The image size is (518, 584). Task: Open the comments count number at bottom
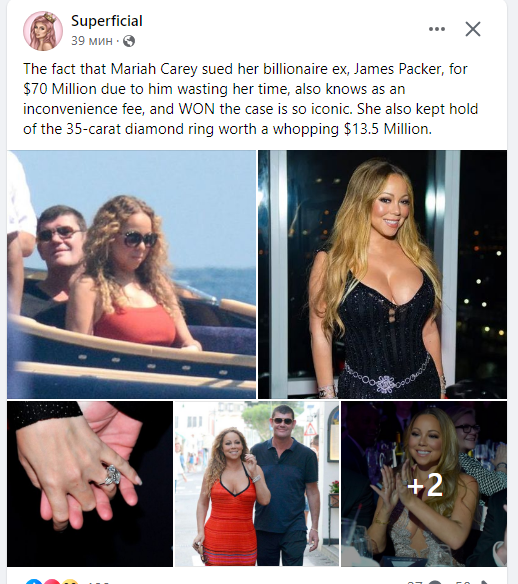pos(416,582)
